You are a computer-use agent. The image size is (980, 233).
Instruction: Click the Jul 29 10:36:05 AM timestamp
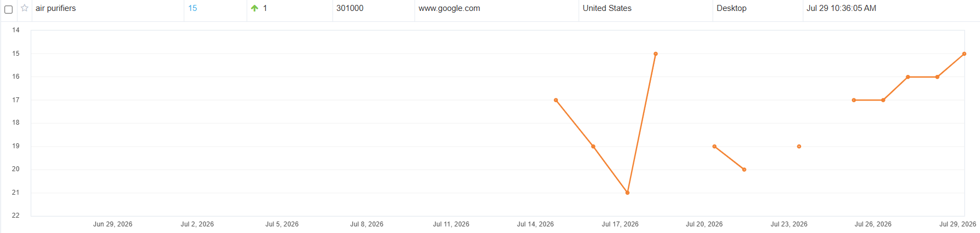point(841,8)
